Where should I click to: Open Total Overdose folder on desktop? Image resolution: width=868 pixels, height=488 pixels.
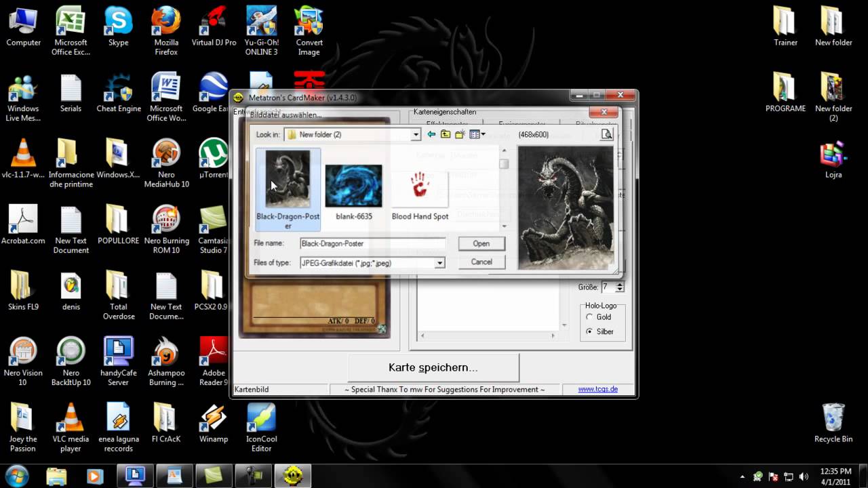(x=119, y=295)
